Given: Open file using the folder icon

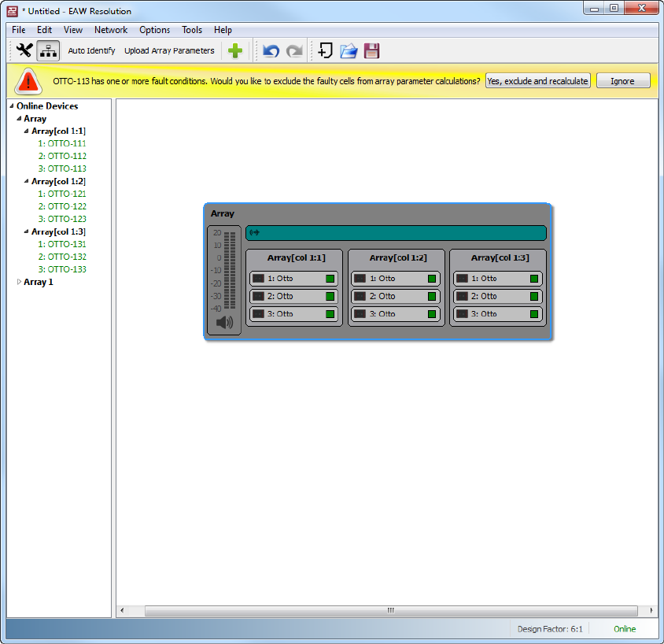Looking at the screenshot, I should [x=349, y=51].
